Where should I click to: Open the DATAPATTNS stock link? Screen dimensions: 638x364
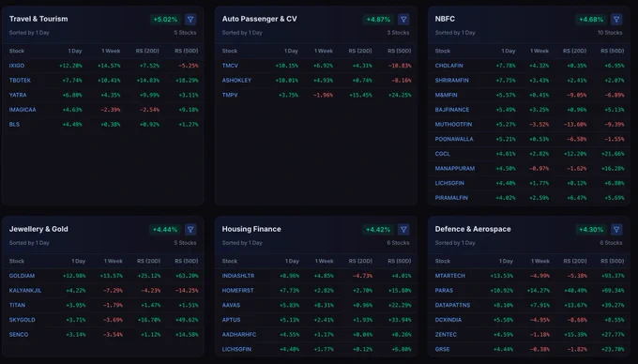452,305
